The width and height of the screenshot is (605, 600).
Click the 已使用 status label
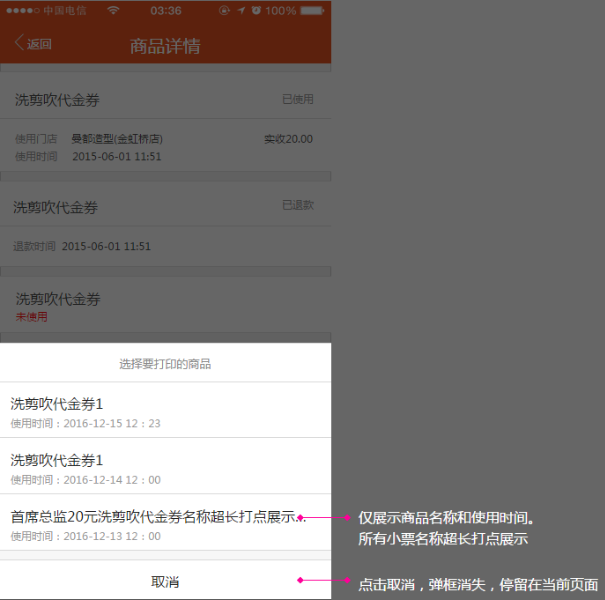pyautogui.click(x=297, y=99)
